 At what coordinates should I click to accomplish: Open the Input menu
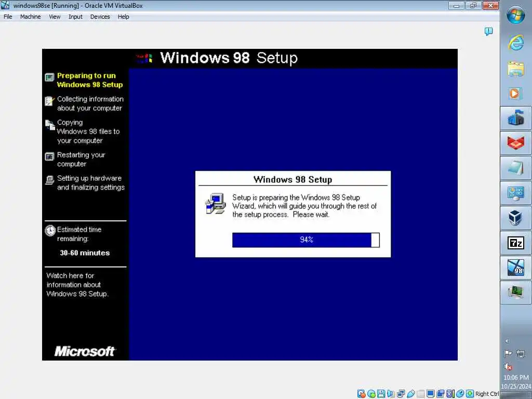(75, 17)
